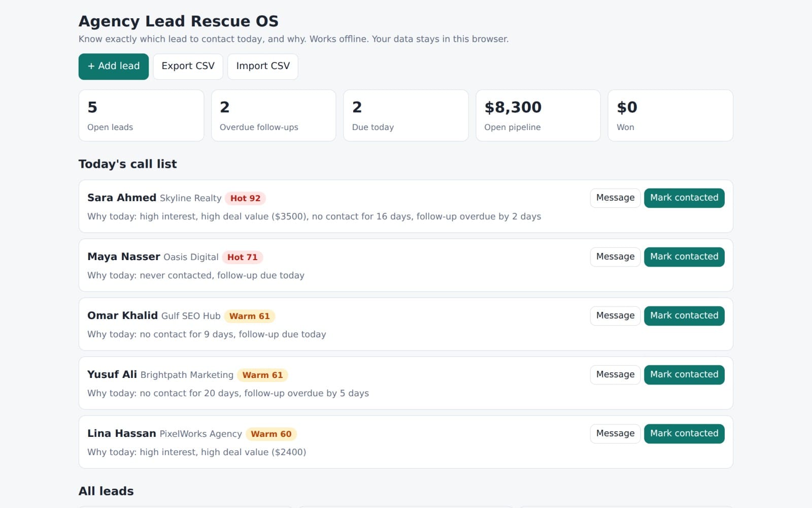Mark Sara Ahmed as contacted

click(x=684, y=198)
